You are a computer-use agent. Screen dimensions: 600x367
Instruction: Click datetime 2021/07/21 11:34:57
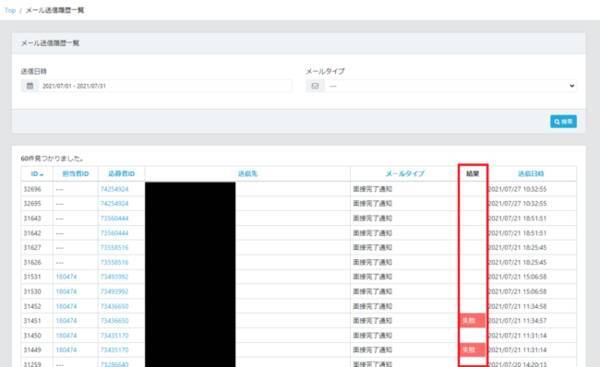coord(518,321)
